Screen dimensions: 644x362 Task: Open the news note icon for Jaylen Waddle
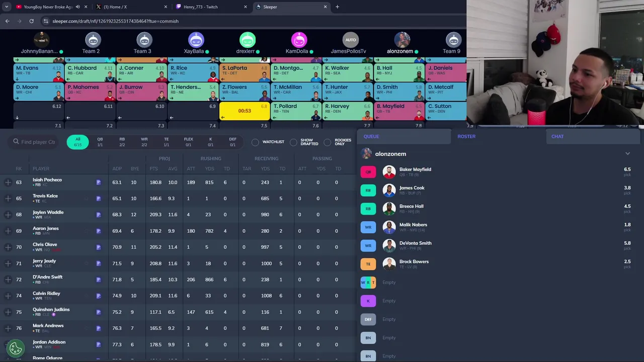tap(99, 215)
